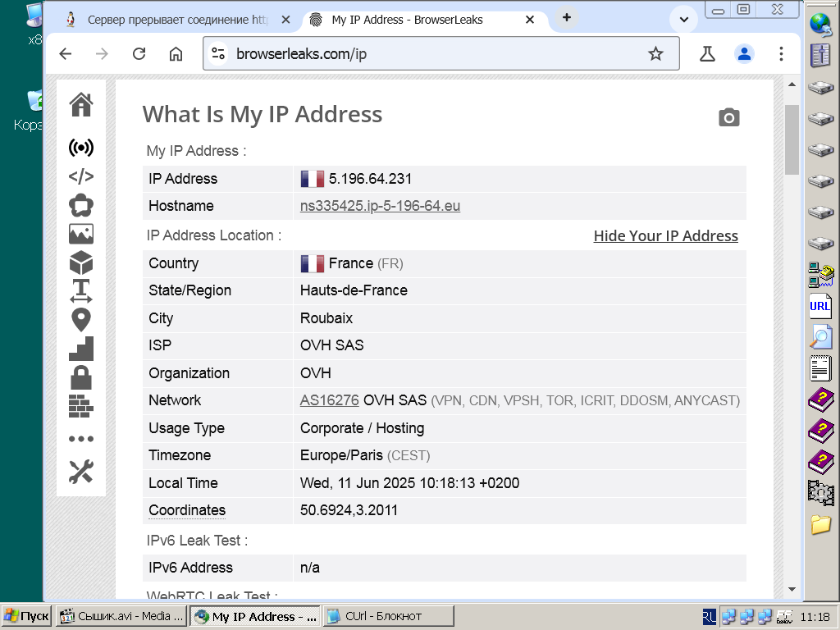Viewport: 840px width, 630px height.
Task: Click the camera screenshot icon near heading
Action: [728, 117]
